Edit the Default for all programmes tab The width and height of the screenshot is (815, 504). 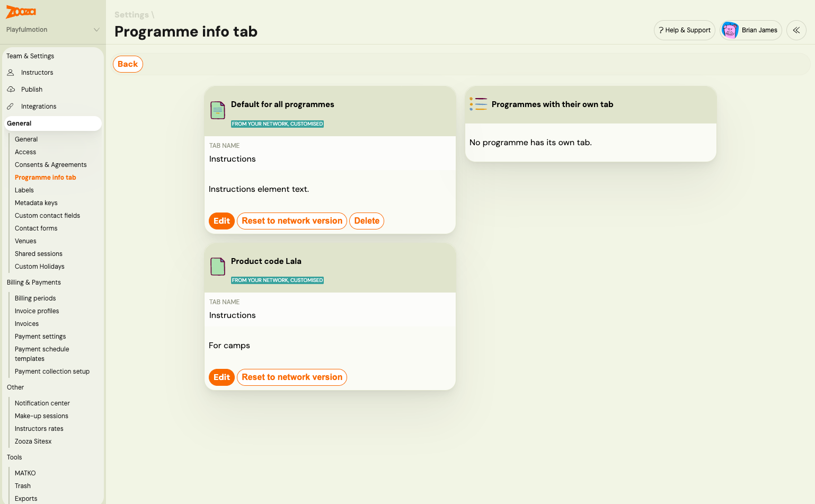coord(222,221)
